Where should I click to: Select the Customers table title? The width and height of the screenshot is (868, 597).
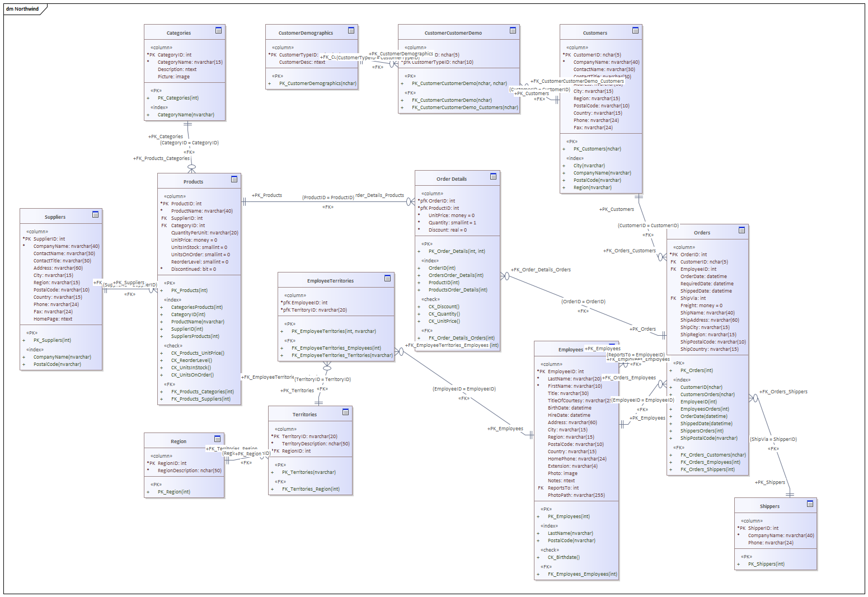595,33
